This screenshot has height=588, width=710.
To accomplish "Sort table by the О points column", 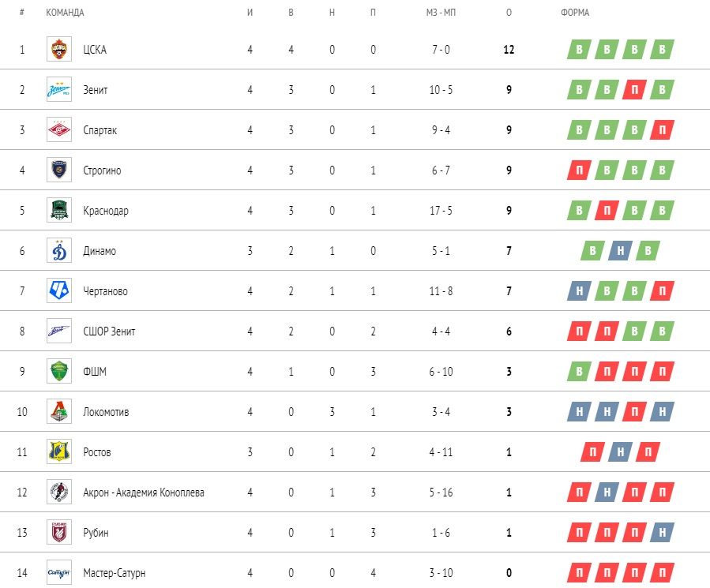I will [509, 13].
